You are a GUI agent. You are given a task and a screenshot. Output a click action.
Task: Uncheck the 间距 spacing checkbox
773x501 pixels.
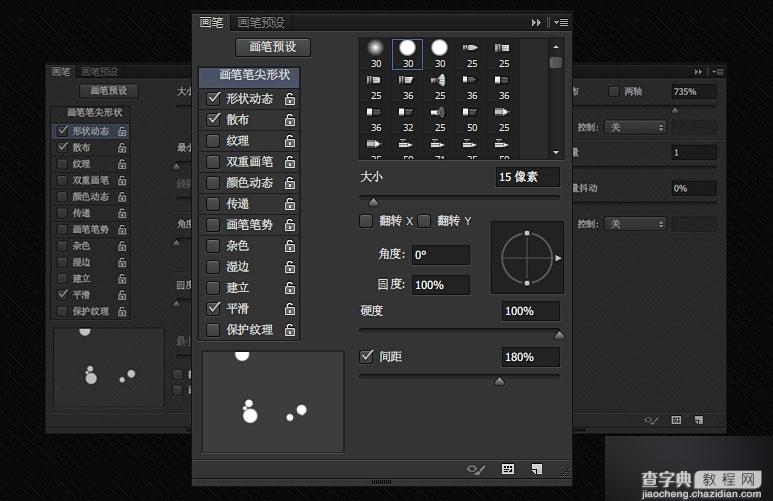(x=366, y=356)
